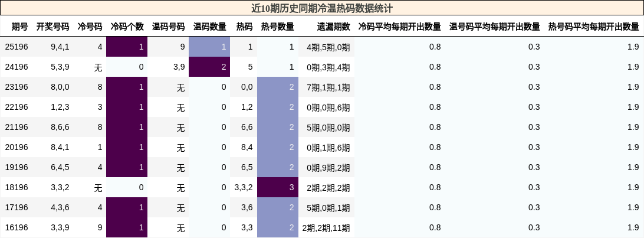644x238 pixels.
Task: Select period number 25196
Action: click(x=17, y=47)
